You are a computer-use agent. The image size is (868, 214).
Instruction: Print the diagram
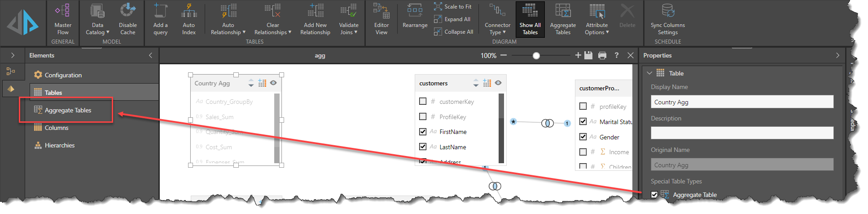pos(602,55)
